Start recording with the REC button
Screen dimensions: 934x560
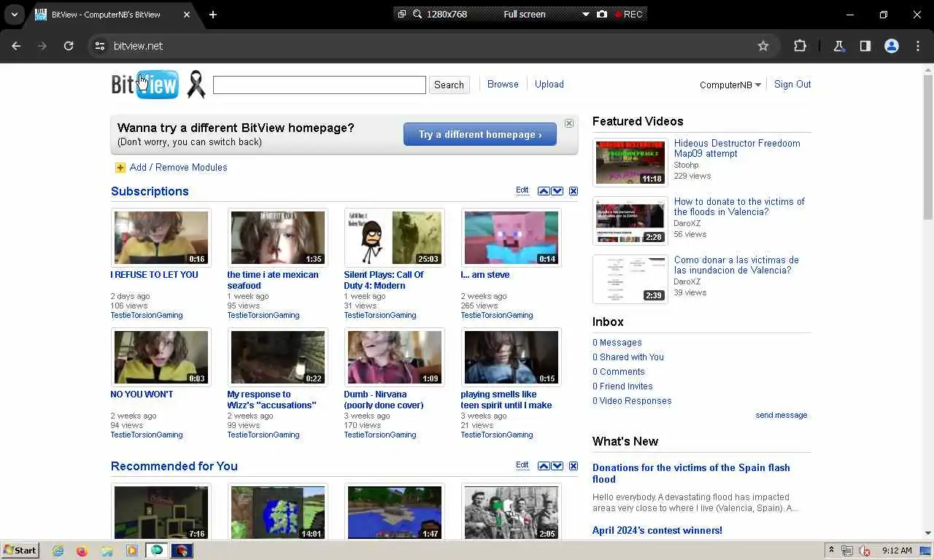[628, 14]
